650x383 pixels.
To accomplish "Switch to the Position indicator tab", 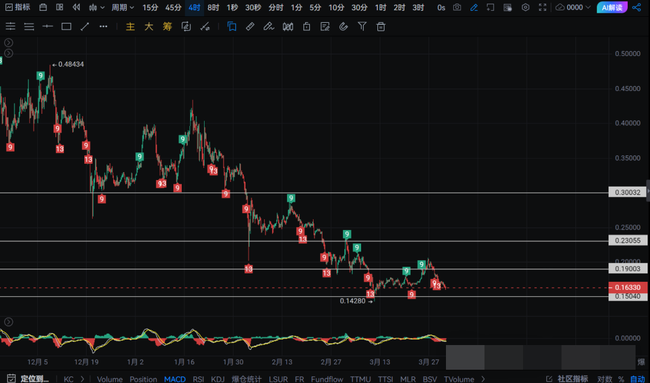I will [x=143, y=379].
